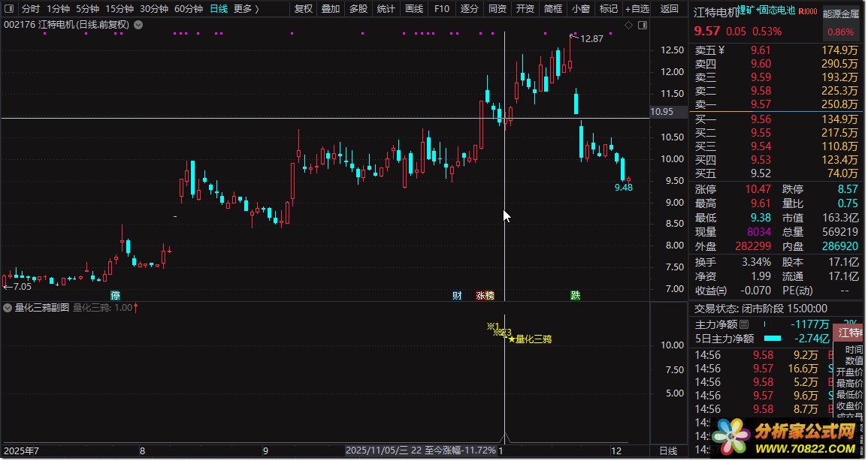Image resolution: width=868 pixels, height=461 pixels.
Task: Click the 主力净额 value -1177万
Action: coord(809,324)
